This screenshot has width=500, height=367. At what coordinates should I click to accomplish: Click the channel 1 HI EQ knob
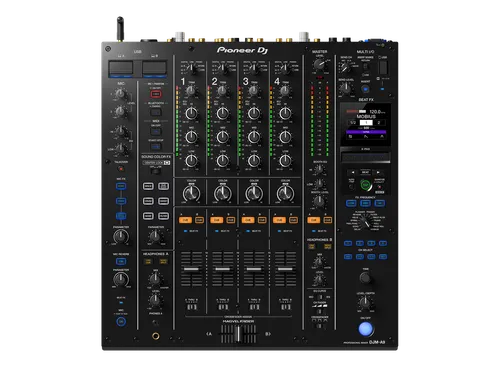tap(191, 113)
